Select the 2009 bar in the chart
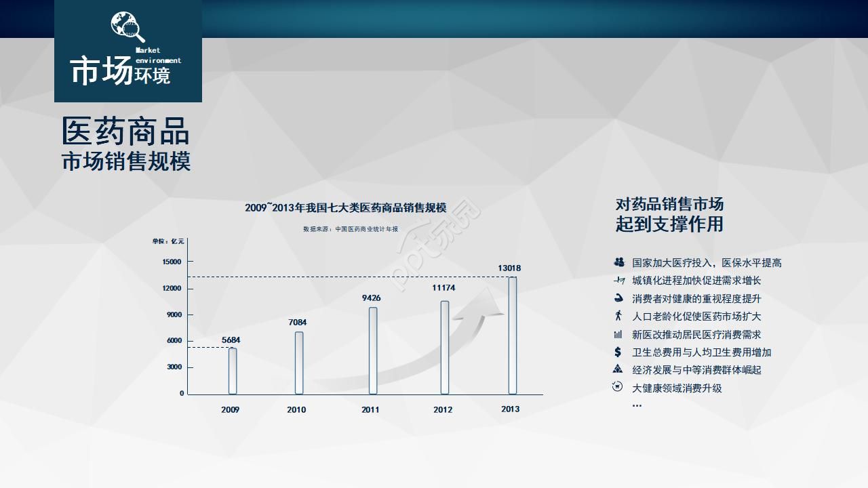868x488 pixels. click(233, 371)
